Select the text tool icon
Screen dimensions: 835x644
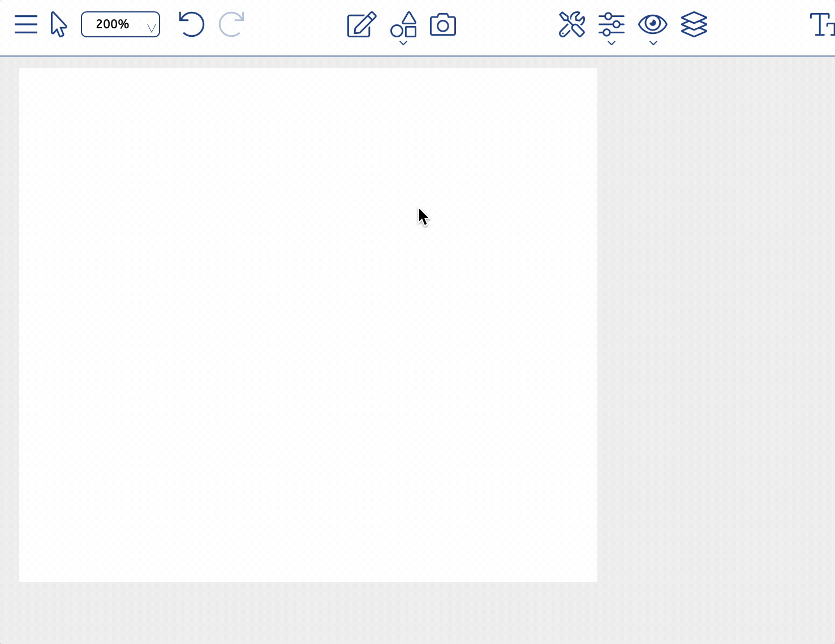coord(822,24)
